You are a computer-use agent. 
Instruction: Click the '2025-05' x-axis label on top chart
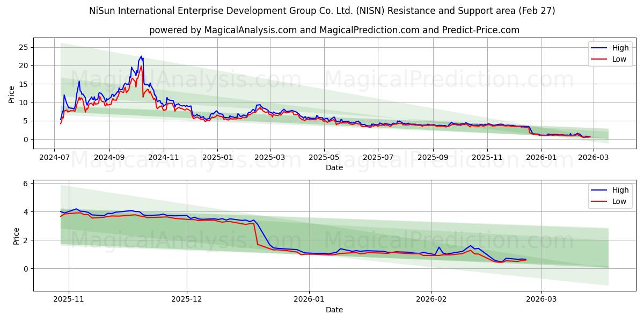pyautogui.click(x=324, y=158)
